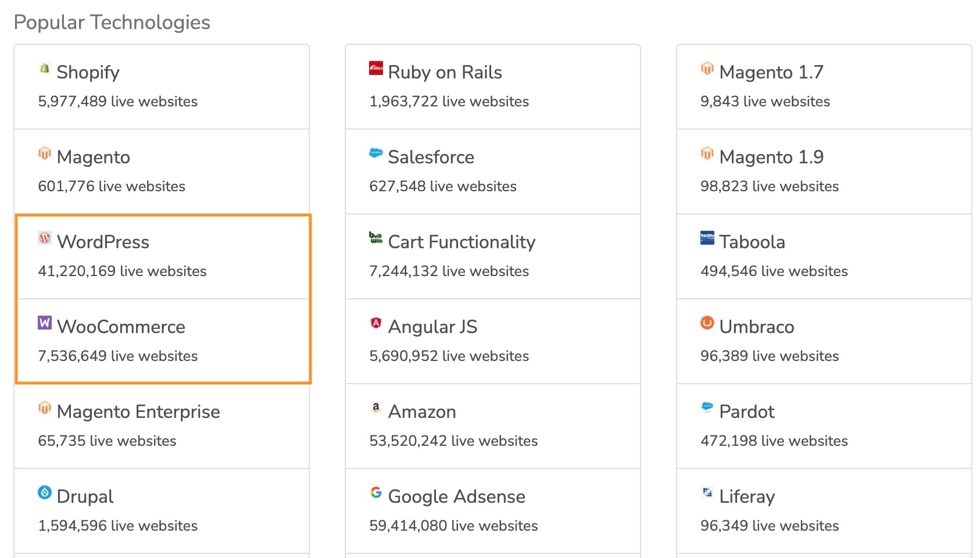The width and height of the screenshot is (980, 558).
Task: Open the Liferay technology link
Action: [x=747, y=496]
